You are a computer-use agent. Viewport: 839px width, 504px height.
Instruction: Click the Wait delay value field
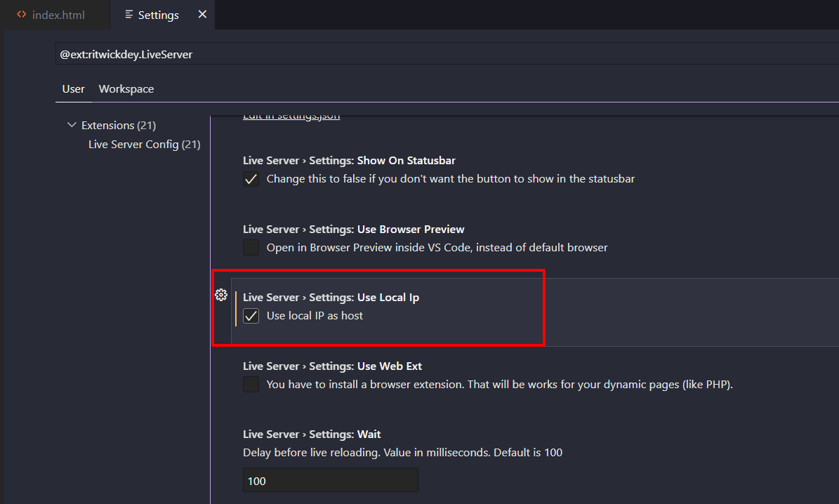point(331,480)
